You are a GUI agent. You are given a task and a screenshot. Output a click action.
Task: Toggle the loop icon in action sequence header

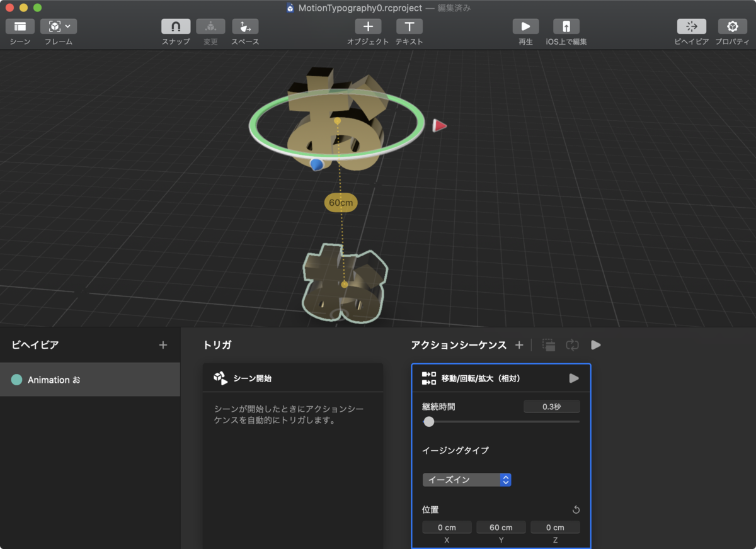click(x=572, y=345)
